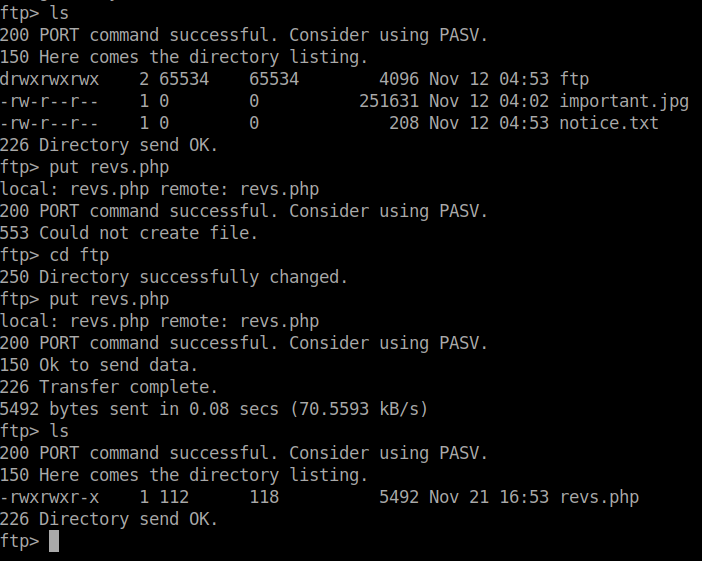Click the -rwxrwxr-x permissions string

point(50,497)
